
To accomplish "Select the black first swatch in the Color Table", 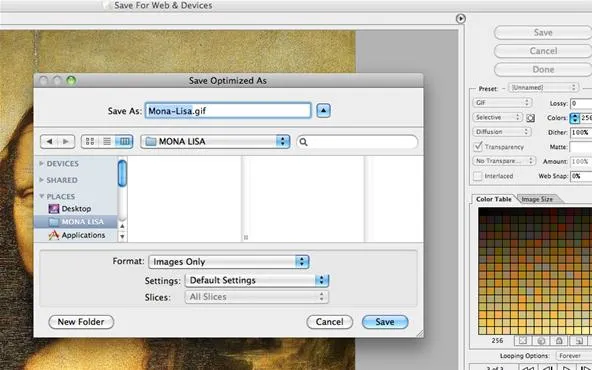I will click(x=482, y=212).
